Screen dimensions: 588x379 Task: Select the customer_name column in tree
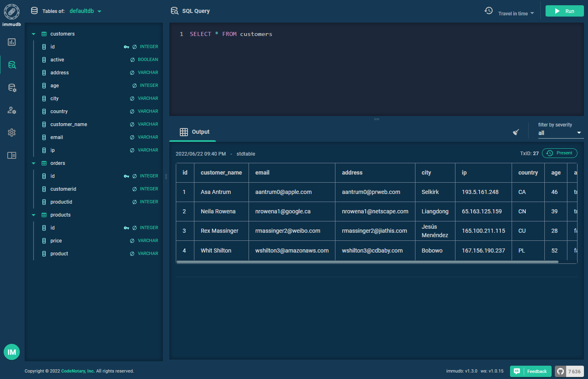(x=69, y=124)
